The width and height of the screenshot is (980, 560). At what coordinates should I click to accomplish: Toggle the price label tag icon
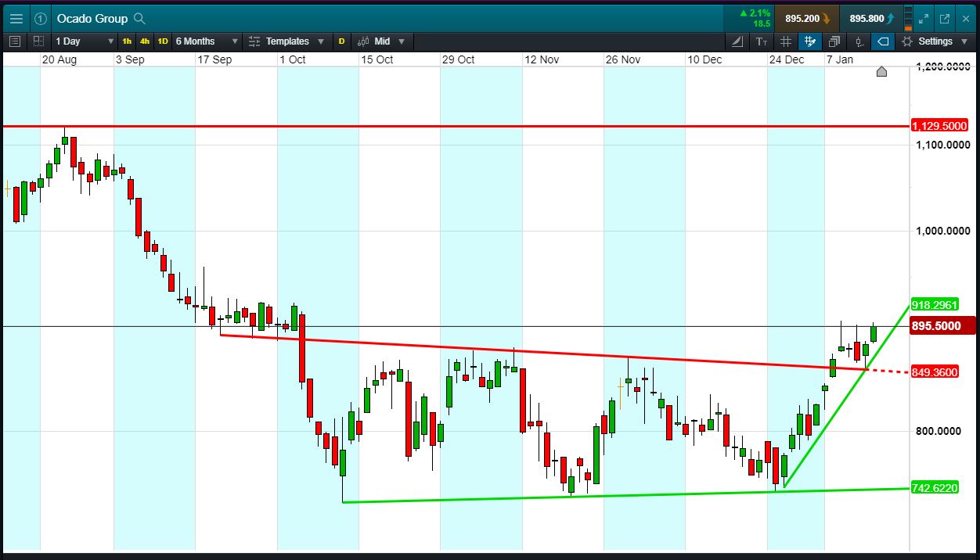tap(883, 41)
